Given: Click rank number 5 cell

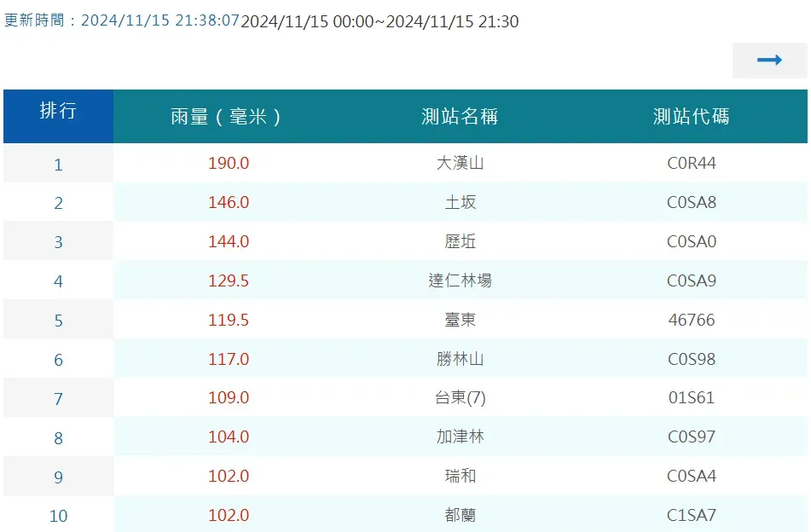Looking at the screenshot, I should (x=59, y=320).
